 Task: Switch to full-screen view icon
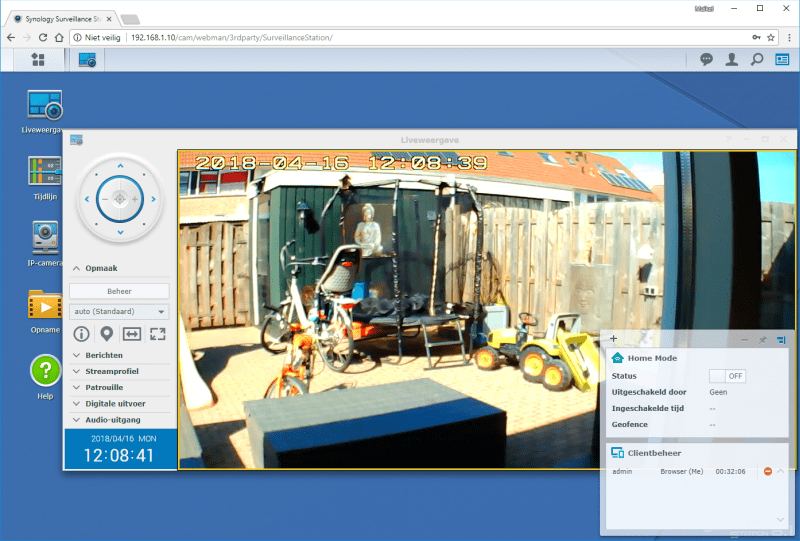click(x=158, y=334)
